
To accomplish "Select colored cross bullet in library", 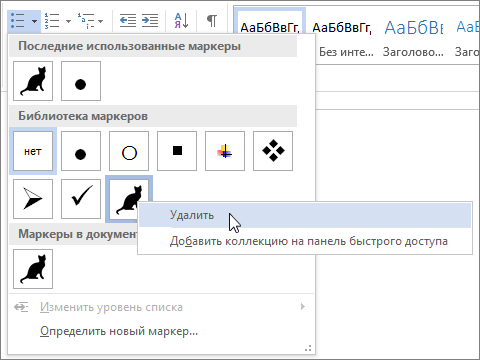I will tap(225, 151).
